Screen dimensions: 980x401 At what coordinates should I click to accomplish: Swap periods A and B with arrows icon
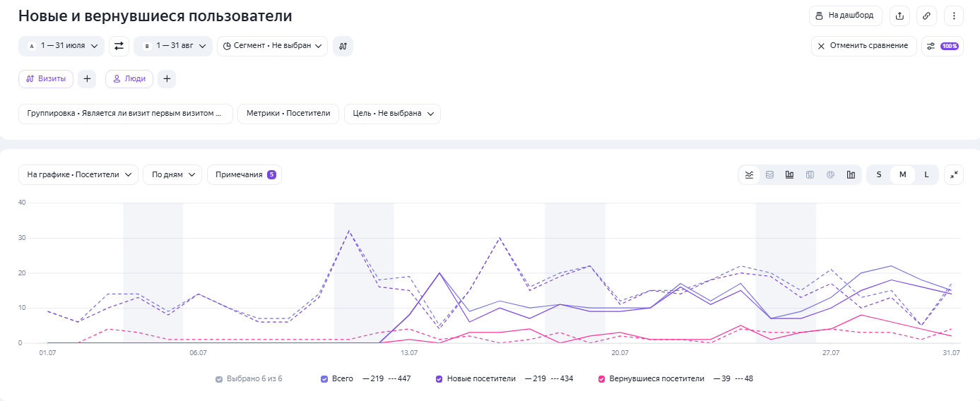[x=119, y=46]
